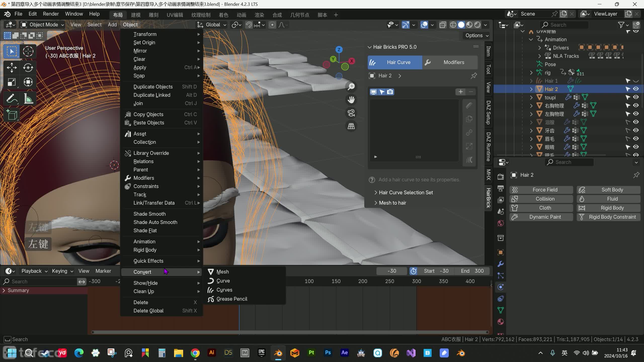Open the Material properties tab icon
Image resolution: width=644 pixels, height=362 pixels.
point(501,322)
